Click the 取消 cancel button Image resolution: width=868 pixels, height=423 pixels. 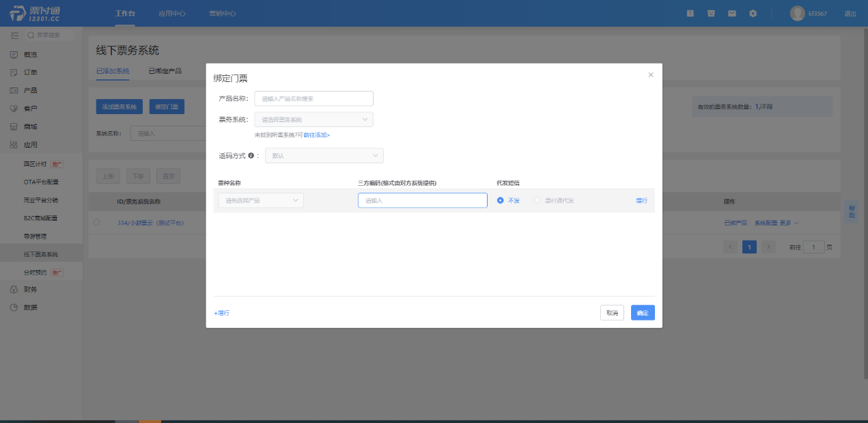click(x=611, y=313)
